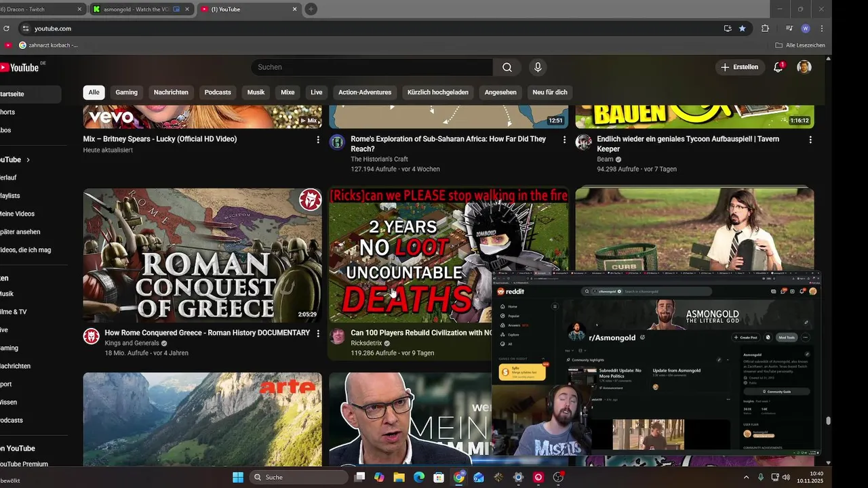Open the Erstellen create menu

click(x=740, y=67)
